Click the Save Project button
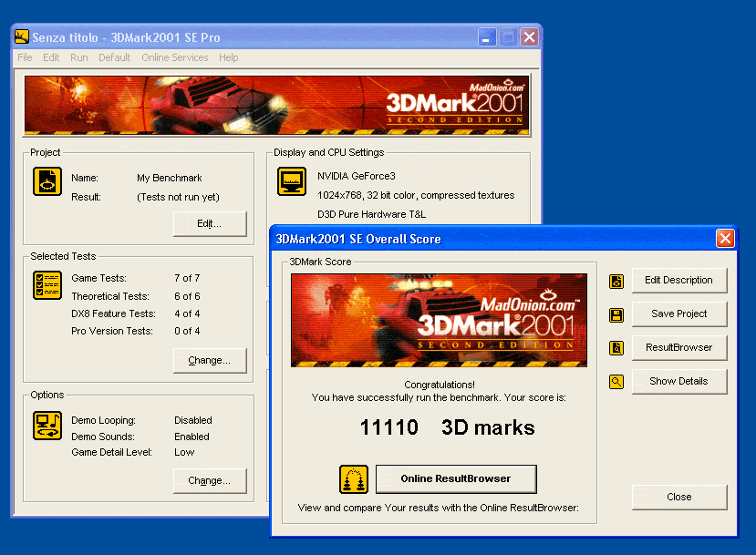 coord(678,313)
